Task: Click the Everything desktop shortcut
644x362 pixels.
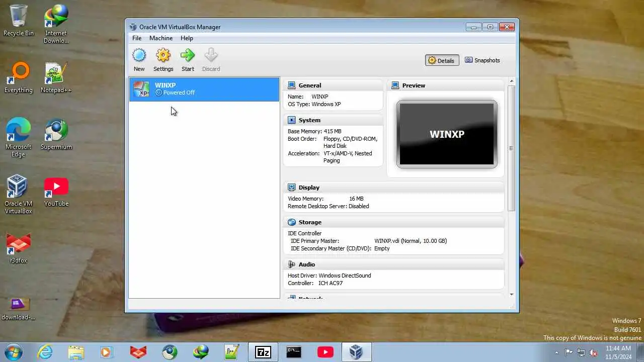Action: (19, 78)
